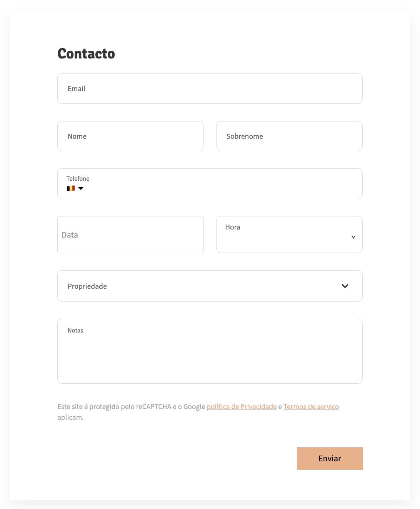This screenshot has width=420, height=509.
Task: Open the country selector next to the flag
Action: click(81, 188)
